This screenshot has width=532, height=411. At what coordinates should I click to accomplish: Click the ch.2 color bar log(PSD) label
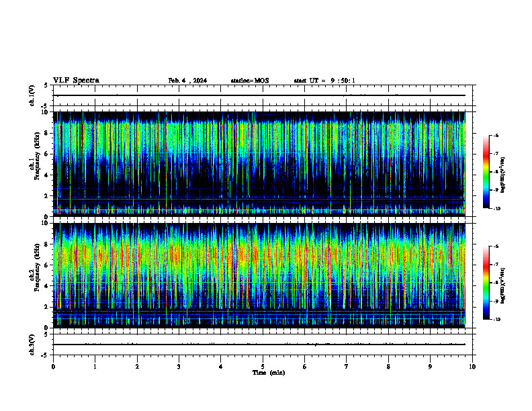coord(503,285)
